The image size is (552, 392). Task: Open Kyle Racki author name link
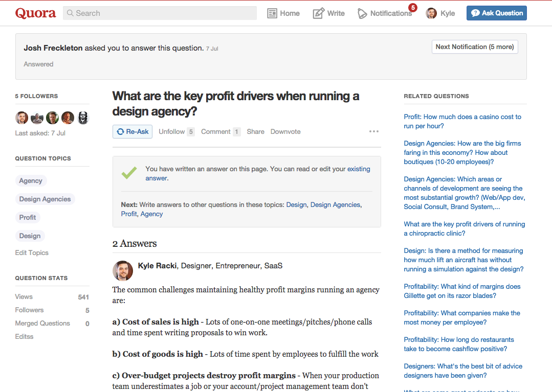click(157, 266)
